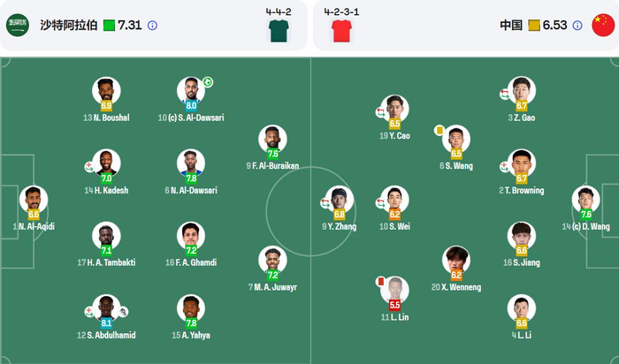The width and height of the screenshot is (619, 364).
Task: Click L. Lin's red card icon
Action: tap(378, 281)
